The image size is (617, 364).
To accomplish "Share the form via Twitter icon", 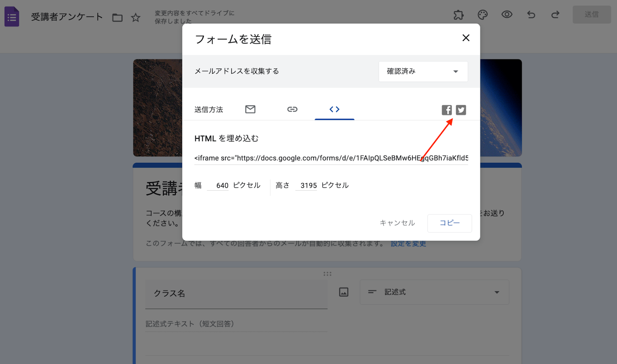I will (461, 110).
